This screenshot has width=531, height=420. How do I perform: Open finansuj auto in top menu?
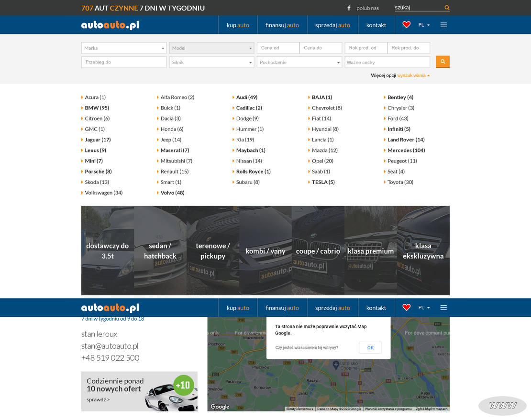[x=282, y=25]
